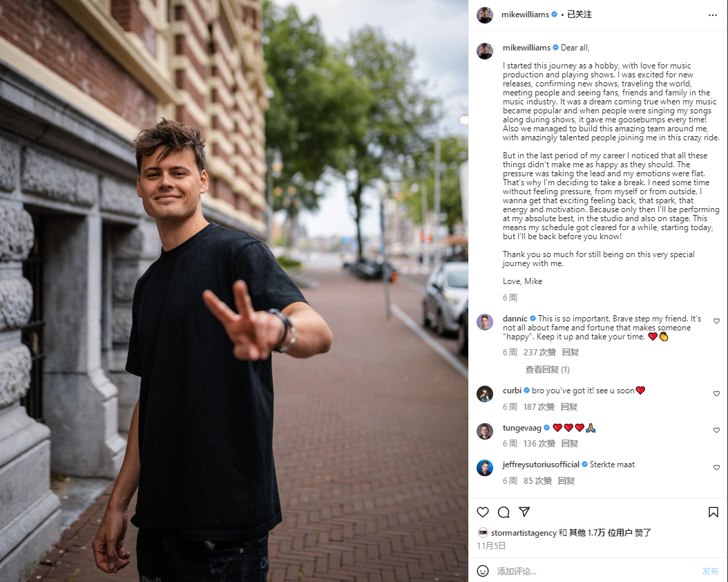
Task: Share post via paper plane icon
Action: [x=524, y=512]
